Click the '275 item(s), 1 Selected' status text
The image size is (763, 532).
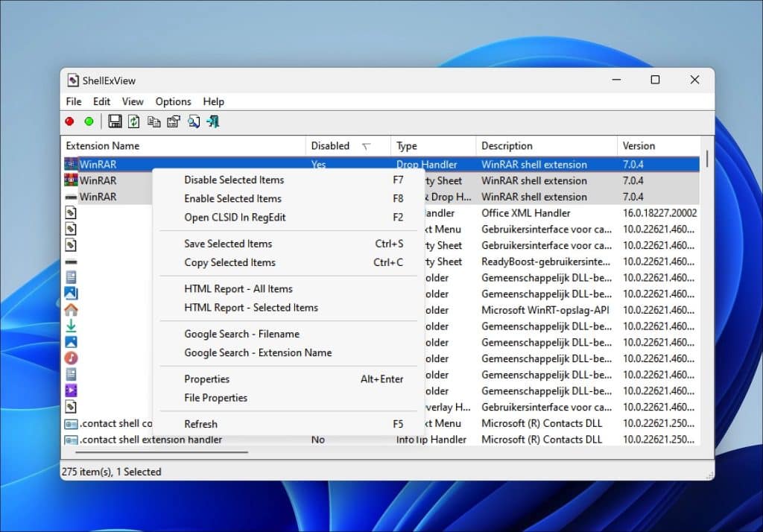click(x=112, y=472)
